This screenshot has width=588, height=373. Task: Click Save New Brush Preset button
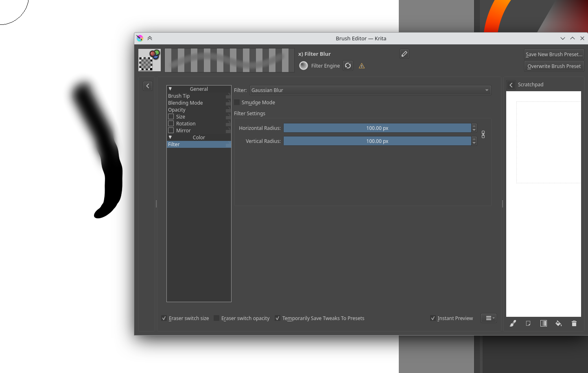(x=554, y=54)
